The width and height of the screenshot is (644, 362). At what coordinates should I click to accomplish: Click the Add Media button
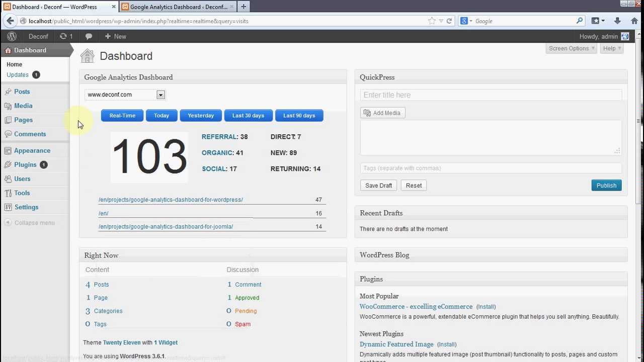pyautogui.click(x=383, y=113)
